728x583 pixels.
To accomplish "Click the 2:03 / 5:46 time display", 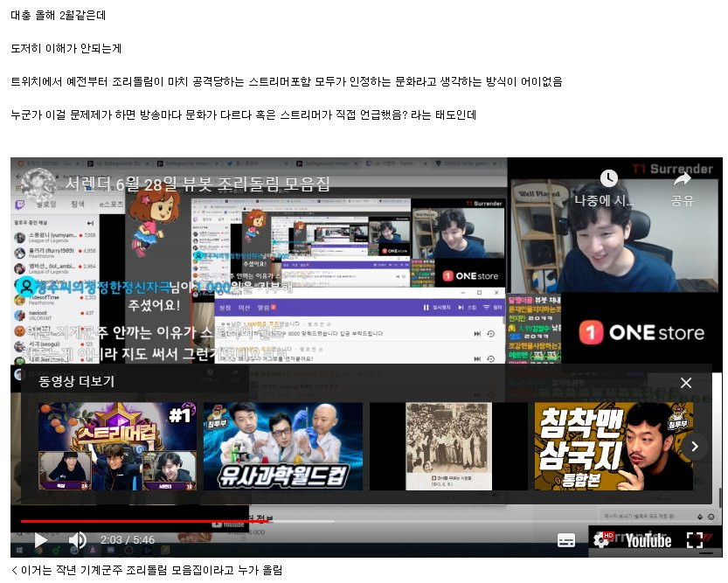I will 128,540.
